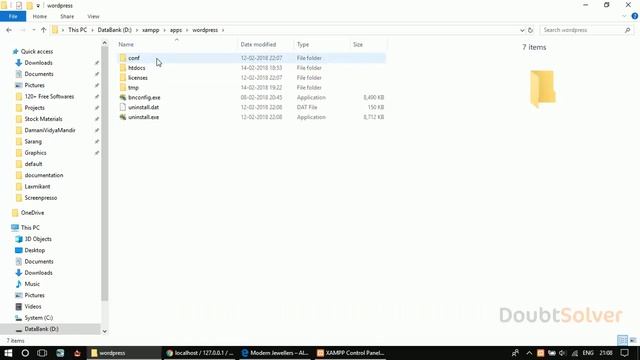Open the documentation folder in sidebar
Viewport: 640px width, 360px height.
[44, 175]
